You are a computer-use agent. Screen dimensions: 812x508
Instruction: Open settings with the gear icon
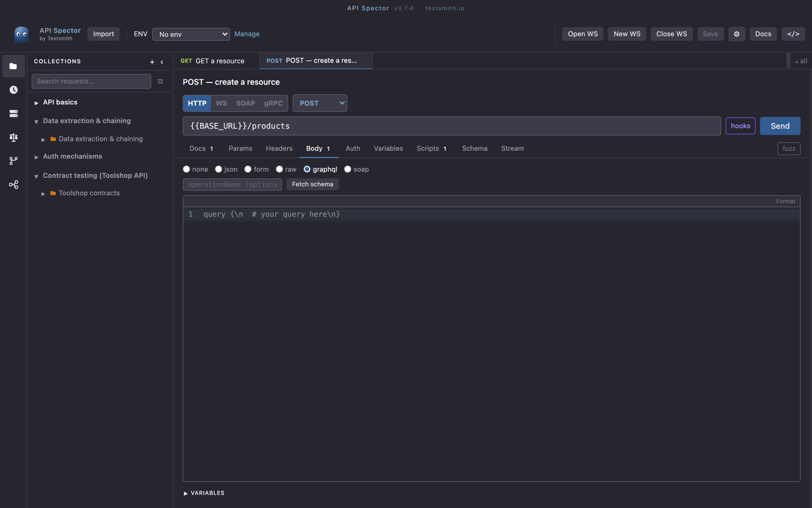coord(736,34)
